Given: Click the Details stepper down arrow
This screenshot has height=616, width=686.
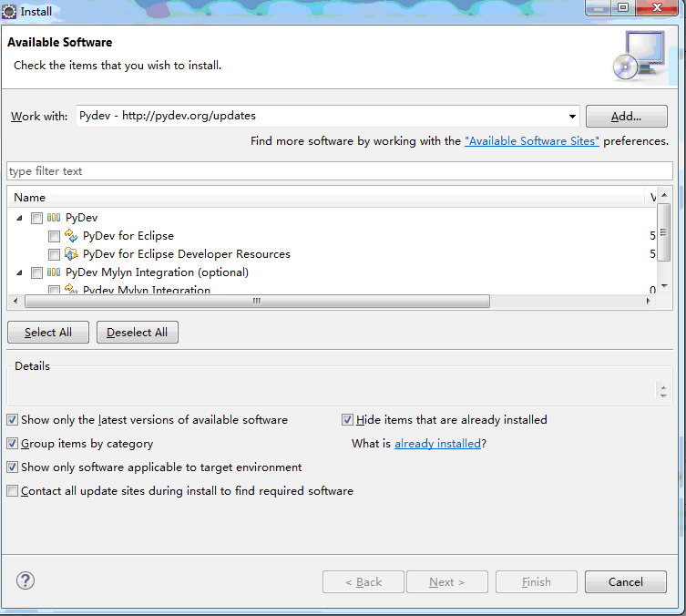Looking at the screenshot, I should (663, 395).
